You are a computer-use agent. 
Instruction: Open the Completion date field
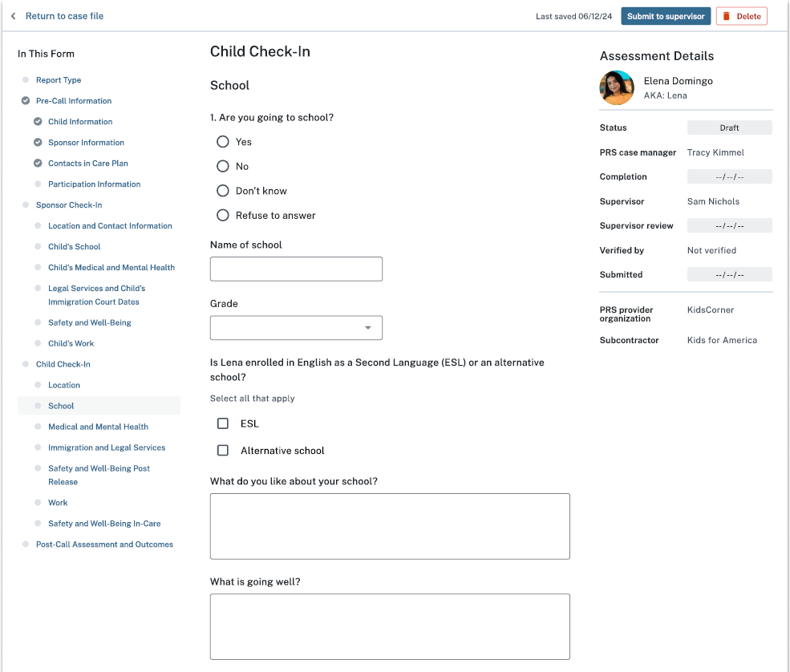tap(729, 177)
